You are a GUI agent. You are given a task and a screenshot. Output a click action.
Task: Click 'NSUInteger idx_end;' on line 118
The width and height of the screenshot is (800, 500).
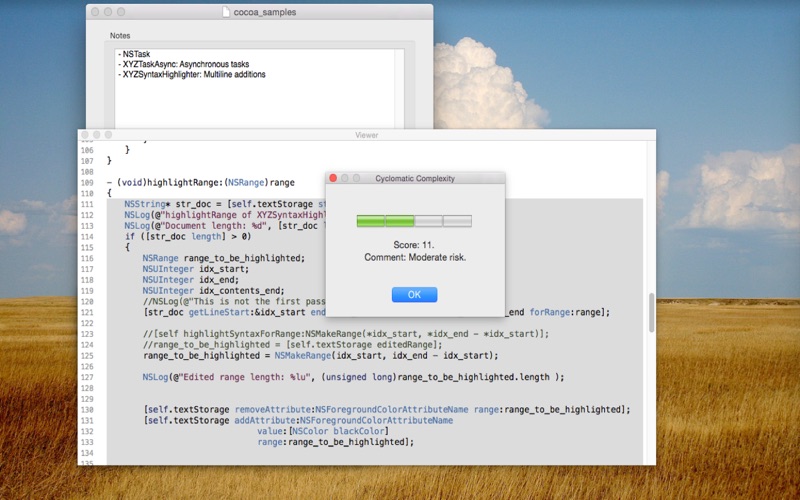191,280
